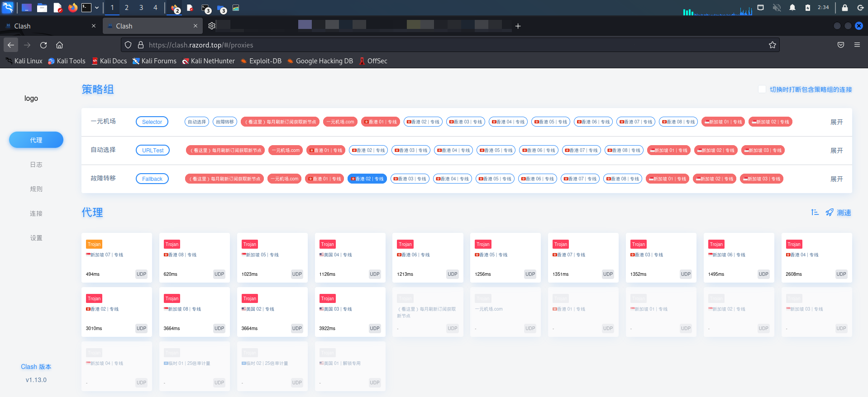Open the 设置 settings page in sidebar
This screenshot has height=397, width=868.
coord(36,238)
